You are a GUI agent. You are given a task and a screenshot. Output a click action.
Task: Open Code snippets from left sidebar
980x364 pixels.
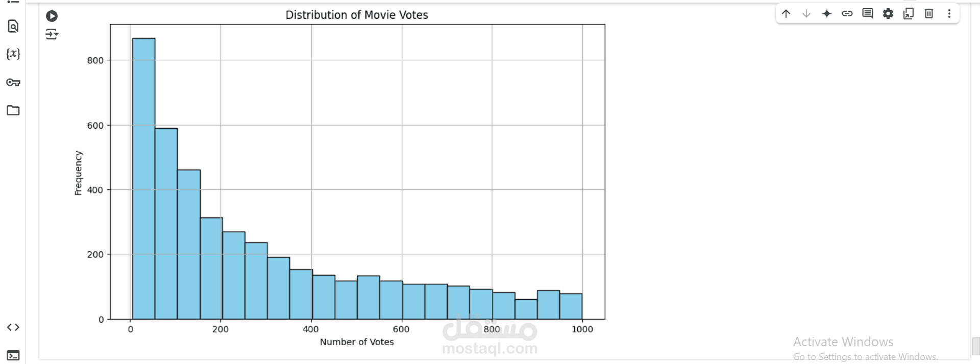pos(13,327)
